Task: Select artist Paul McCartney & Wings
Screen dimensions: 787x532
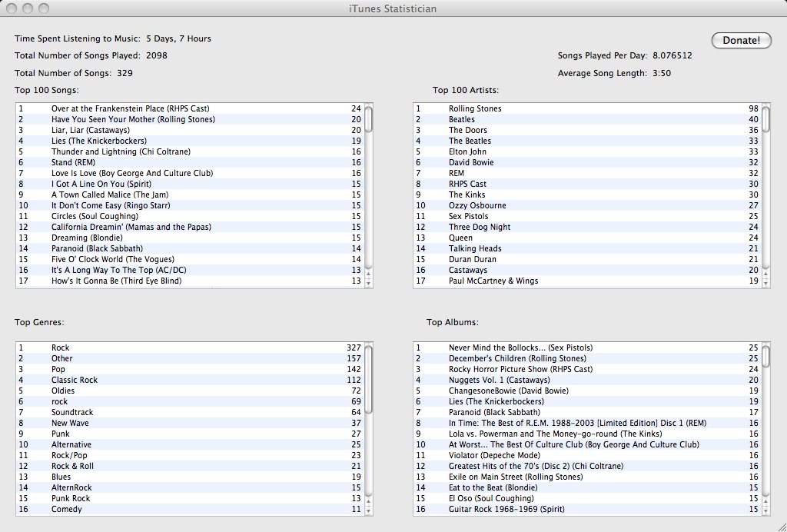Action: coord(588,281)
